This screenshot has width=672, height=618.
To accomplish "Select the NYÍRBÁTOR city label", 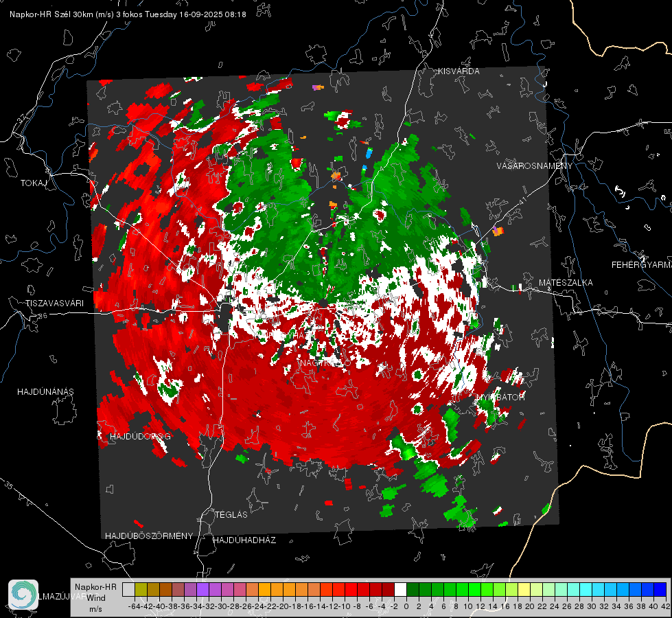I will pyautogui.click(x=500, y=397).
